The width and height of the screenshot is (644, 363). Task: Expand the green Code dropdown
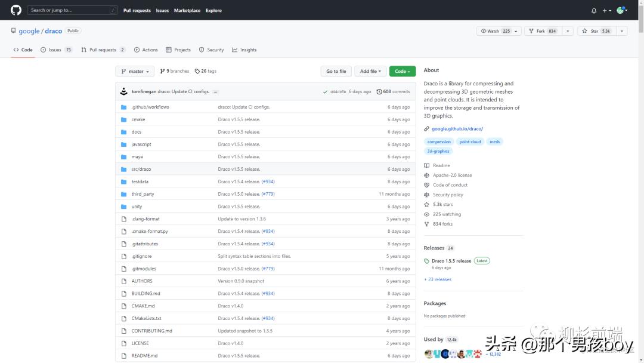click(x=402, y=71)
